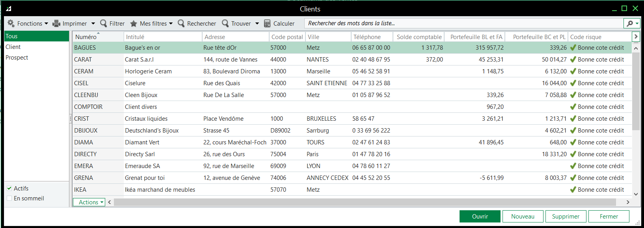The image size is (644, 228).
Task: Click the horizontal scrollbar track of the list
Action: [x=365, y=202]
